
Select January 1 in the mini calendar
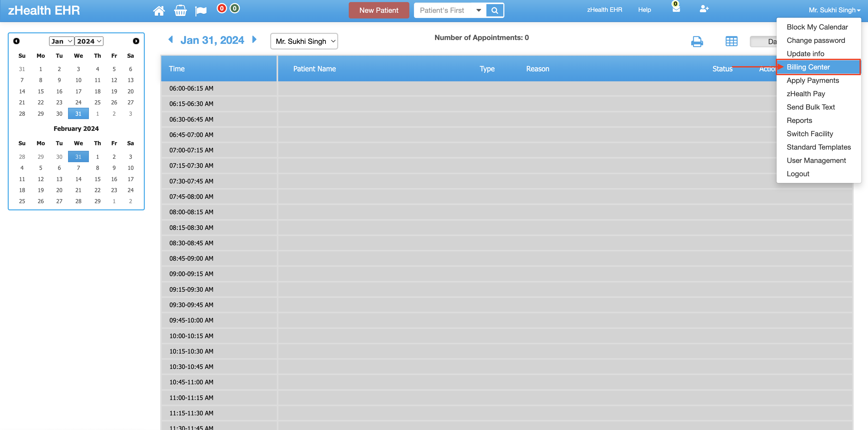(40, 69)
